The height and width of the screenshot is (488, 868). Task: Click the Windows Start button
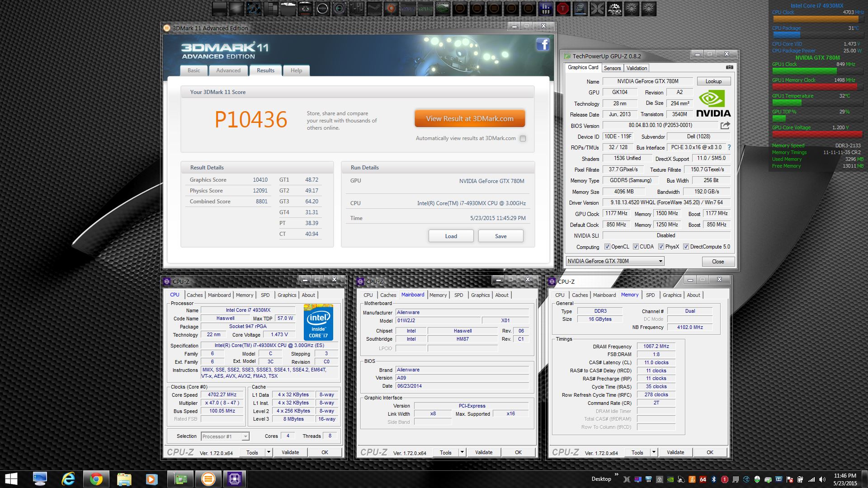point(11,479)
